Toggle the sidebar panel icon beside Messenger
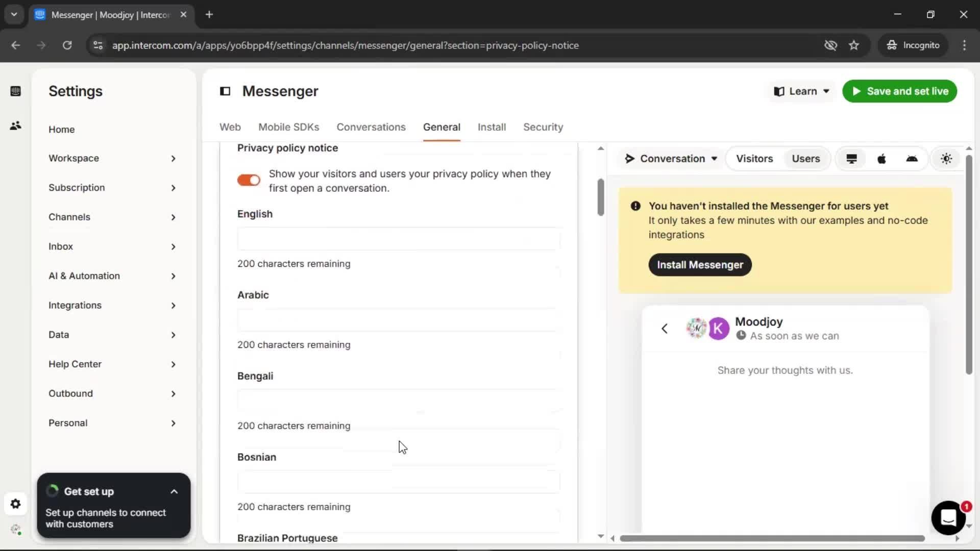The height and width of the screenshot is (551, 980). pyautogui.click(x=225, y=91)
